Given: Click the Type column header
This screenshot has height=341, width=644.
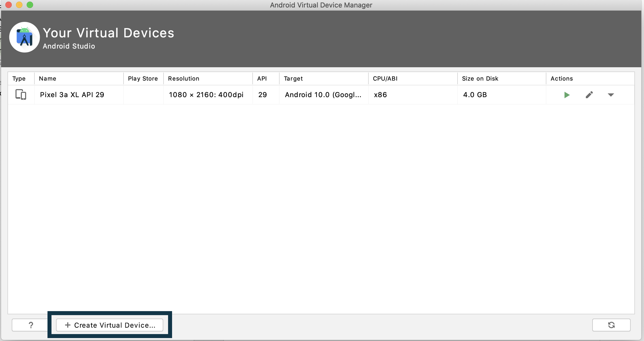Looking at the screenshot, I should [19, 78].
